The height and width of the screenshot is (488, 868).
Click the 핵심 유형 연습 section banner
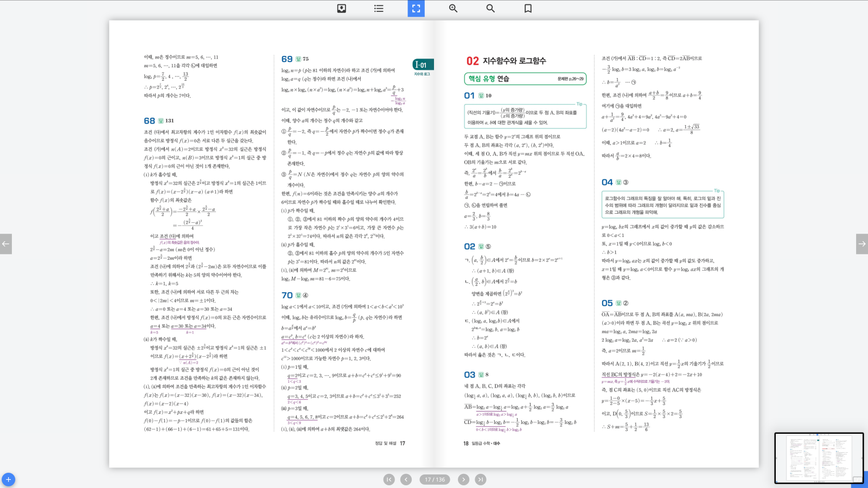tap(525, 79)
